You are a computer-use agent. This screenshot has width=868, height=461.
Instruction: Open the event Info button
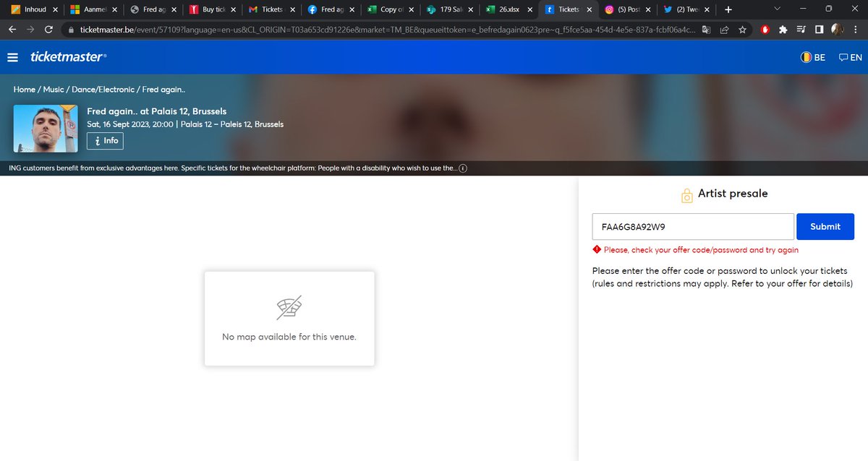point(105,141)
